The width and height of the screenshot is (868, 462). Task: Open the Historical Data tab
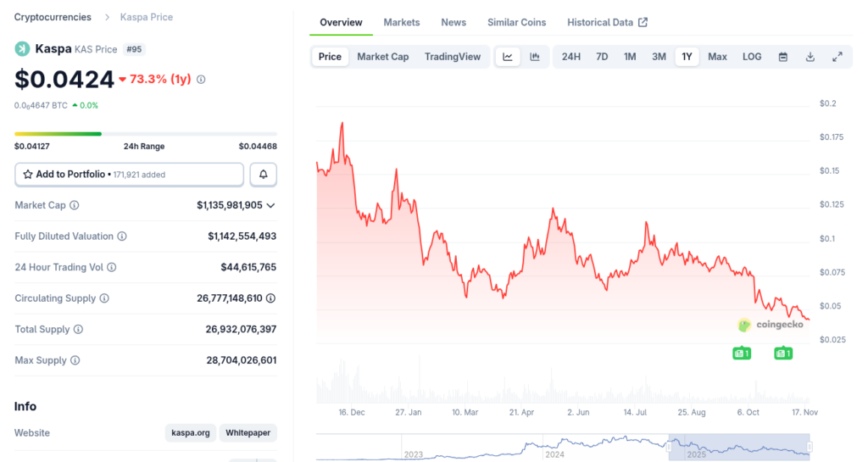pos(607,22)
